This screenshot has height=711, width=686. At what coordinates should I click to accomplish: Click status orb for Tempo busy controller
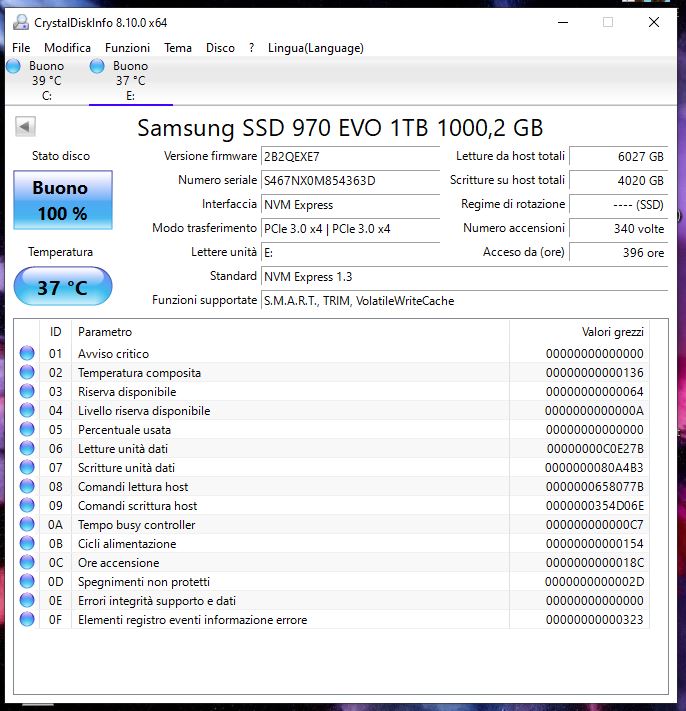(27, 525)
